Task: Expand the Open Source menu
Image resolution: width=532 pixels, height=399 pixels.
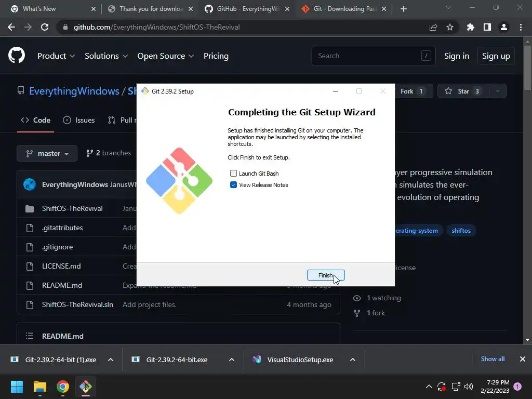Action: point(166,56)
